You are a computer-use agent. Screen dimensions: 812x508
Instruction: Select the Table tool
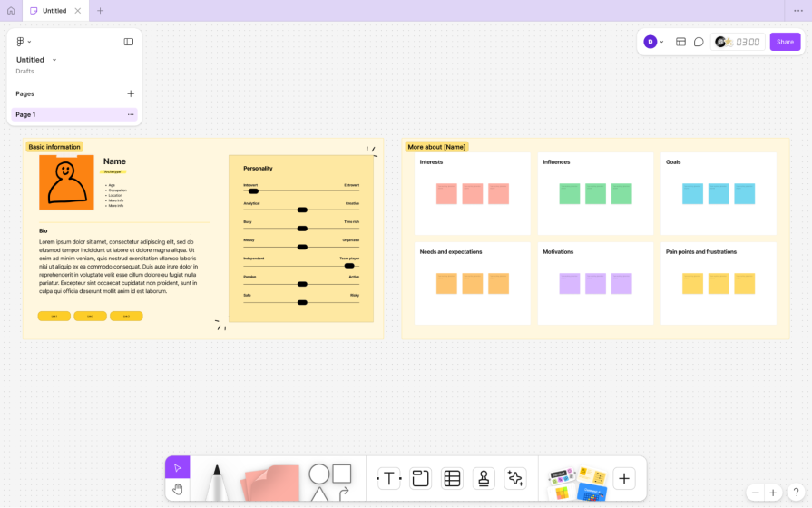click(452, 478)
